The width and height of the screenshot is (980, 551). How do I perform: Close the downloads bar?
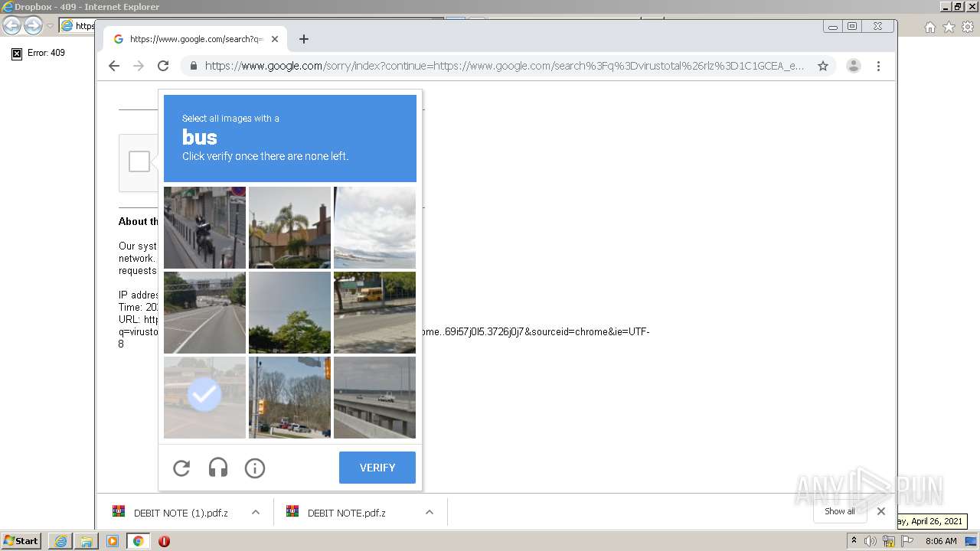pos(881,511)
